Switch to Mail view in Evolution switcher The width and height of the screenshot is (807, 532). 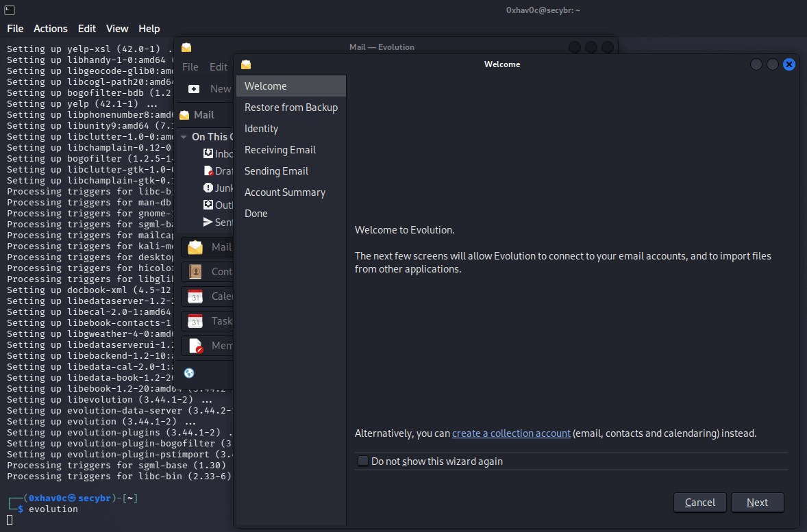tap(208, 247)
